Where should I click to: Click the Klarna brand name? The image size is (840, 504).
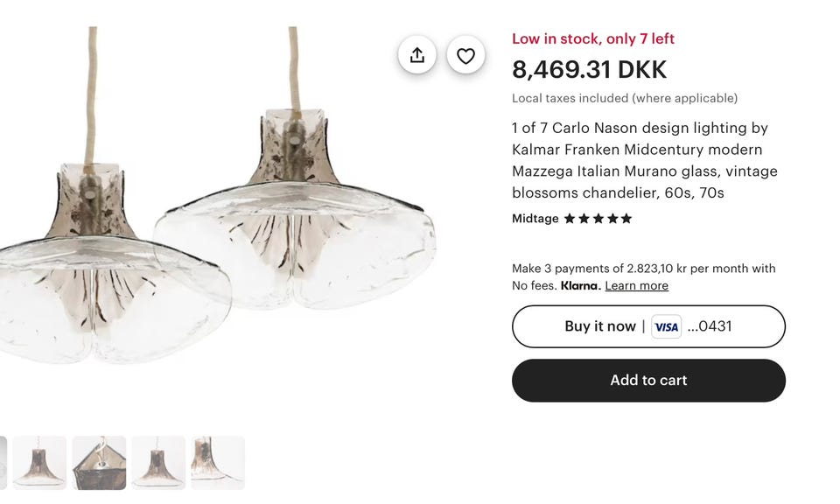point(580,286)
